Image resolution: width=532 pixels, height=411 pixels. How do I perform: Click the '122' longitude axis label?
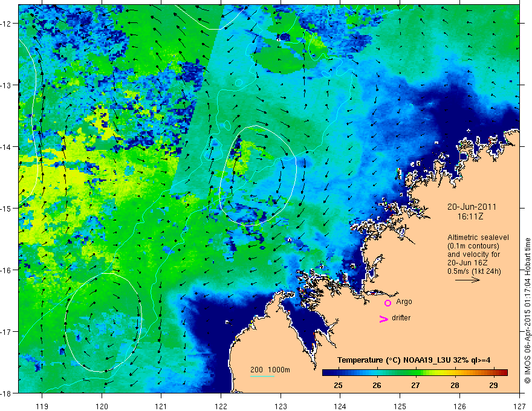[221, 406]
